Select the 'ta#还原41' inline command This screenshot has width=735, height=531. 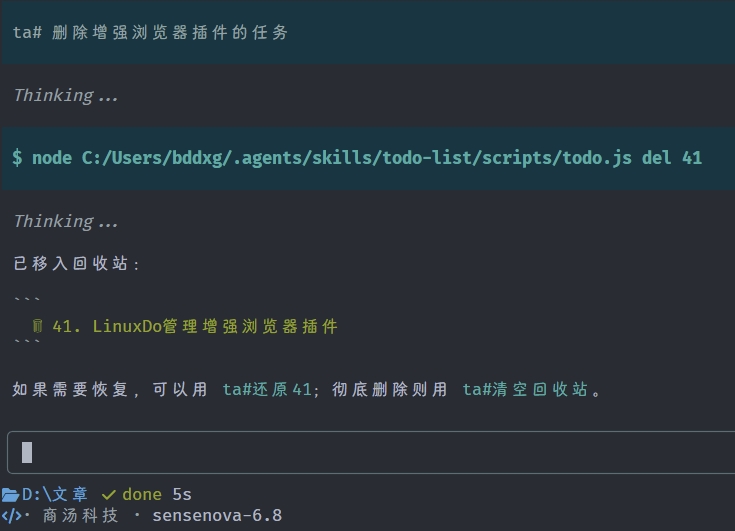pos(267,389)
